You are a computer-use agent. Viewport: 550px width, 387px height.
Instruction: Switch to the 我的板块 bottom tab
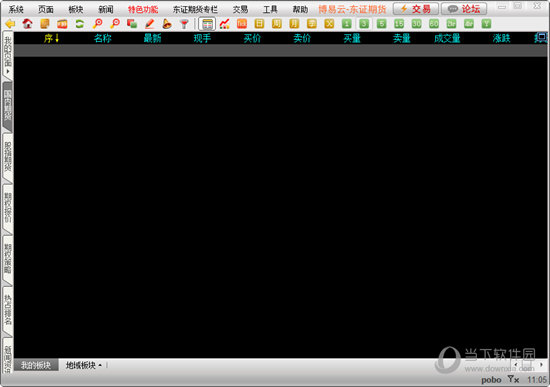(36, 365)
